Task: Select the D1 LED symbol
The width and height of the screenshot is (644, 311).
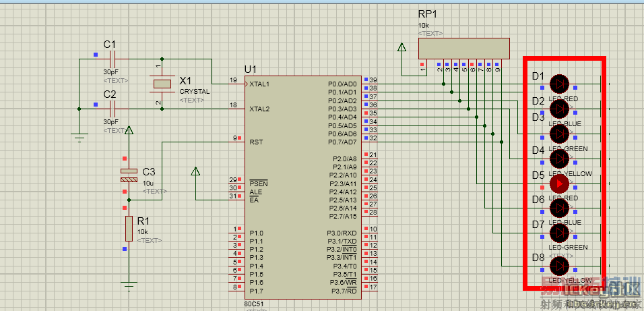Action: coord(559,84)
